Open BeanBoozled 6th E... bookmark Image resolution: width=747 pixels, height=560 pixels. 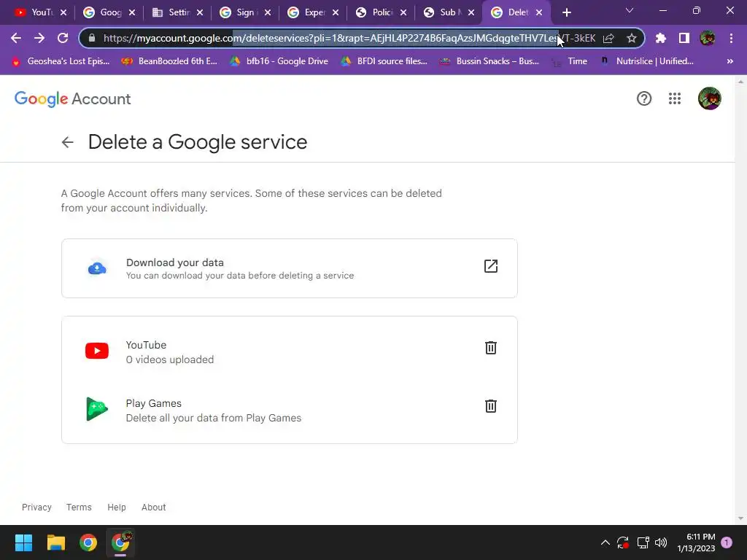[169, 61]
